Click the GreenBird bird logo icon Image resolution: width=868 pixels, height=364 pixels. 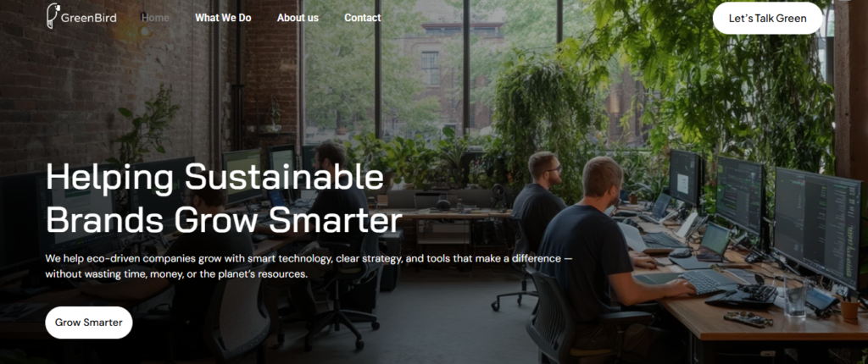coord(53,16)
